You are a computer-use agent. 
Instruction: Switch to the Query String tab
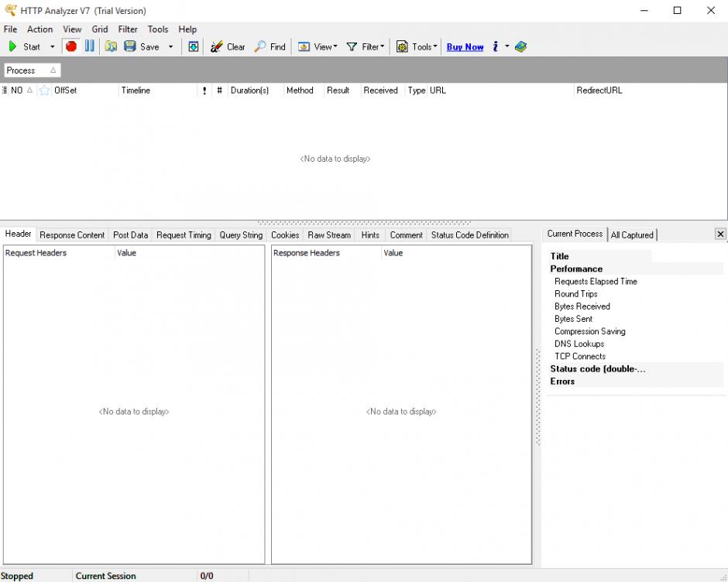pos(241,235)
